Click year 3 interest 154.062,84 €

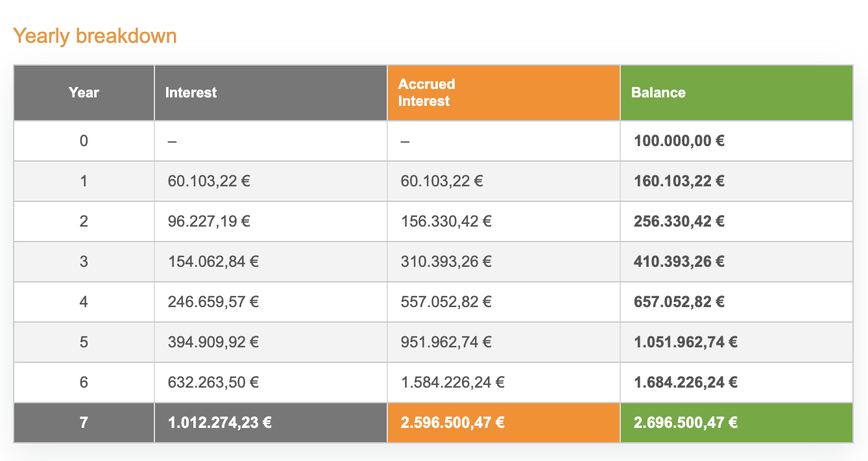tap(213, 261)
